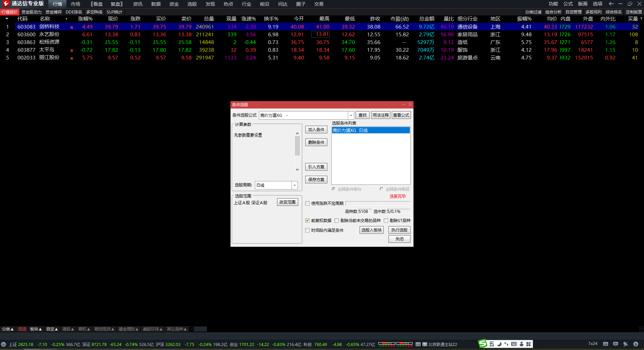
Task: Open the Sogou toolbox four-squares icon
Action: point(528,344)
